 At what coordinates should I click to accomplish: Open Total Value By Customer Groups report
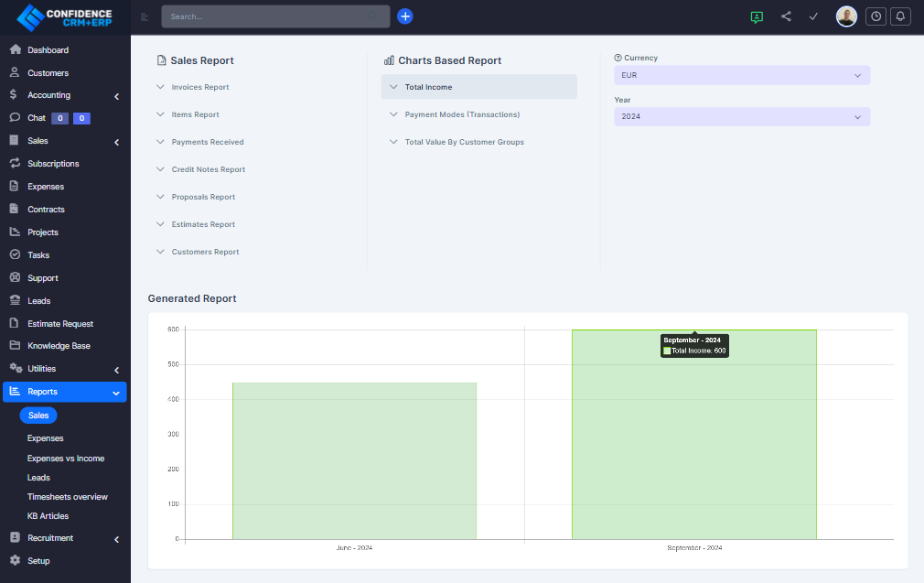point(464,142)
